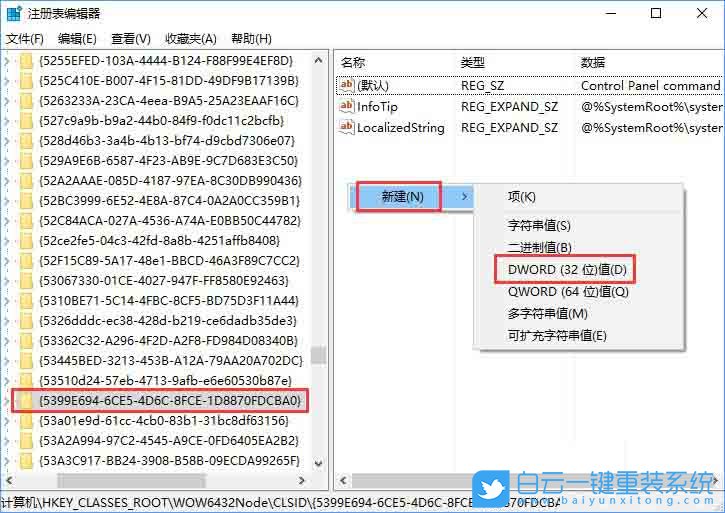Click folder icon of {5310BE71-5C14-4FBC-8CF5-BD75D3F11A44}

click(26, 301)
